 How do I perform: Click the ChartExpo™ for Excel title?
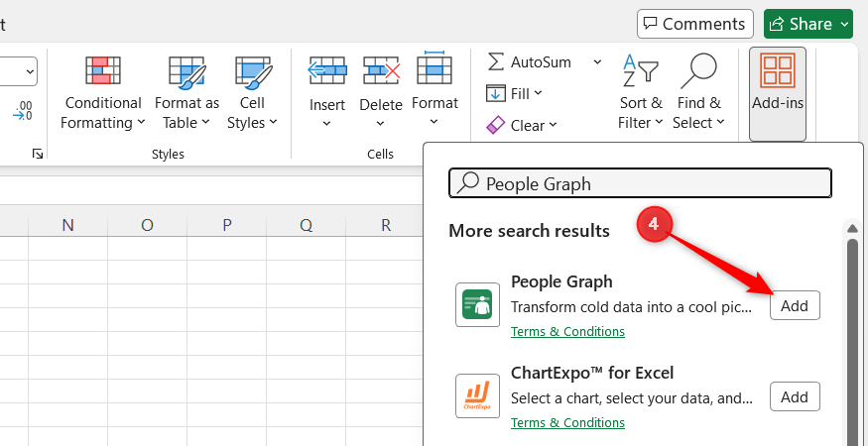point(592,373)
